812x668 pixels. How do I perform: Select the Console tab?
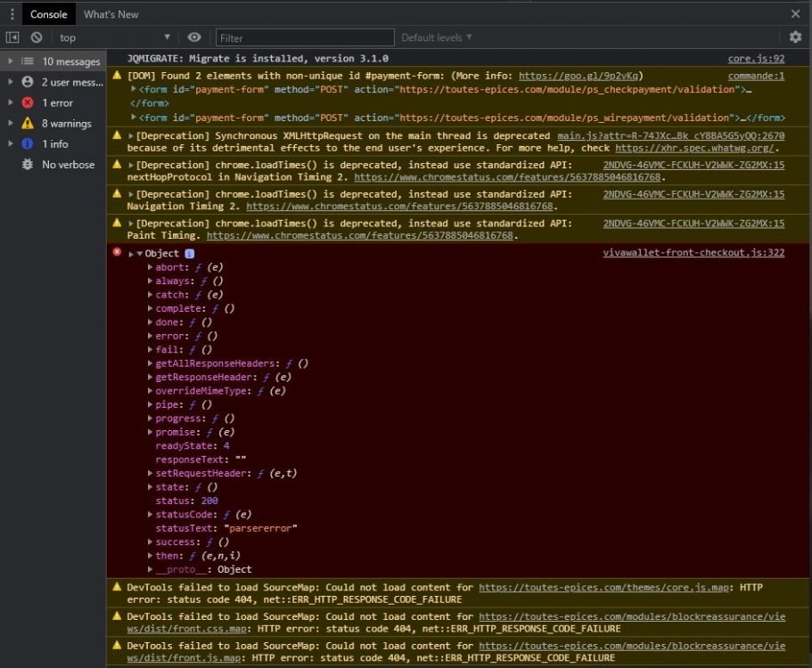48,14
